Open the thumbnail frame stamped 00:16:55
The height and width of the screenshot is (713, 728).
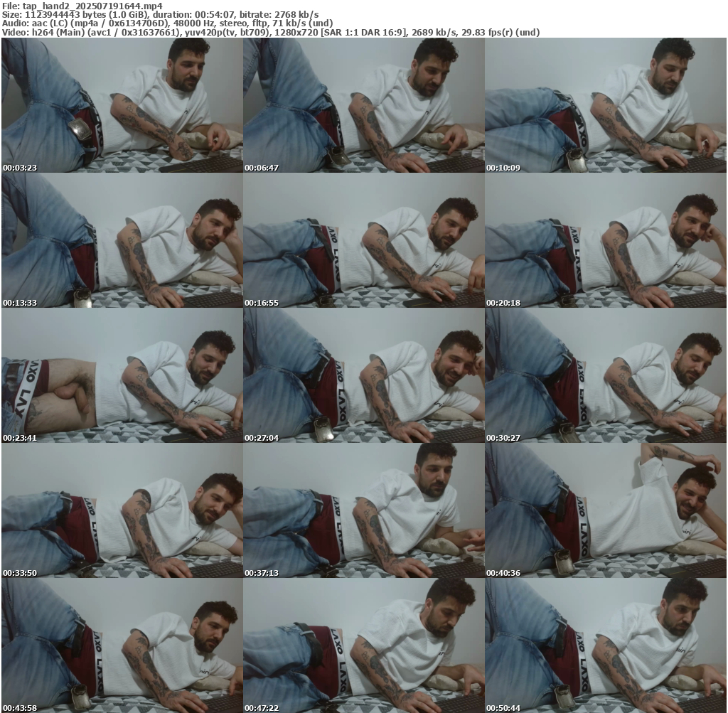point(363,240)
